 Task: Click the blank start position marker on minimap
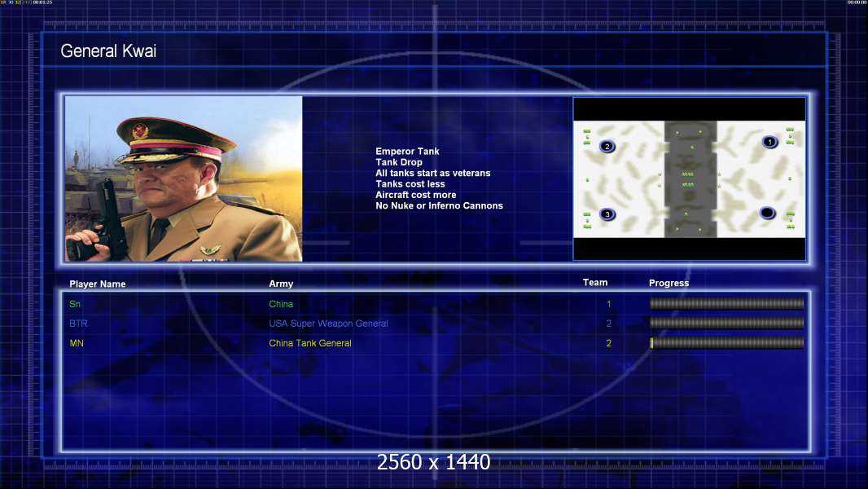point(767,214)
